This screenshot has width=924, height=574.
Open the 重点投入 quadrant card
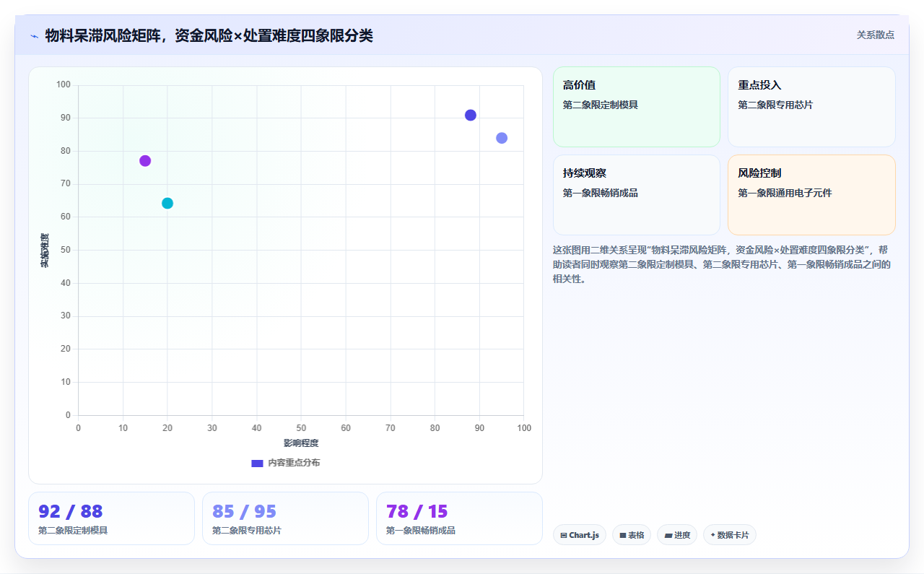tap(811, 107)
